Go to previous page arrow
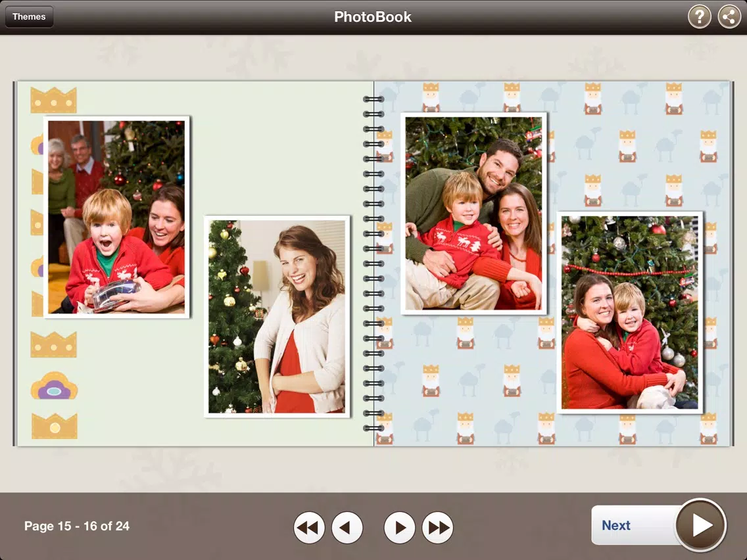The width and height of the screenshot is (747, 560). (347, 528)
